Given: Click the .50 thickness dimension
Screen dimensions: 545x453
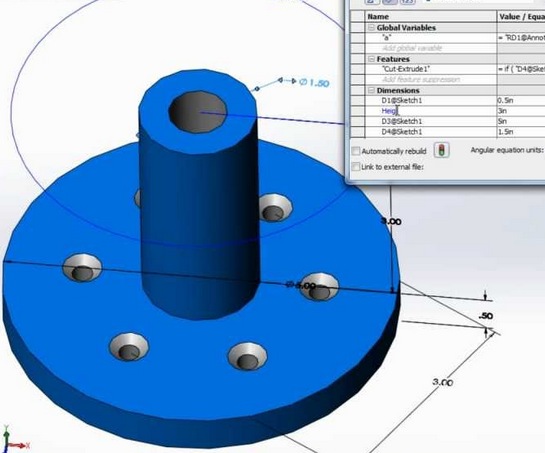Looking at the screenshot, I should [x=486, y=316].
